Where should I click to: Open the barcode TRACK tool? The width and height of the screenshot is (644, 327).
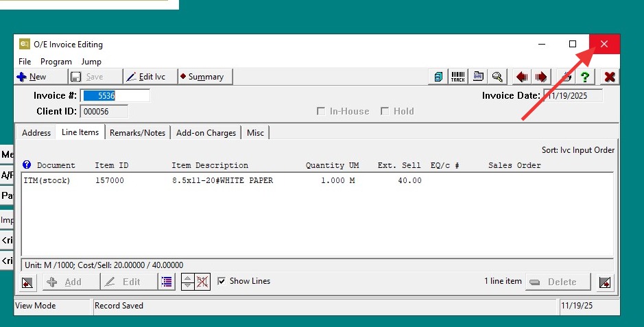[x=457, y=77]
